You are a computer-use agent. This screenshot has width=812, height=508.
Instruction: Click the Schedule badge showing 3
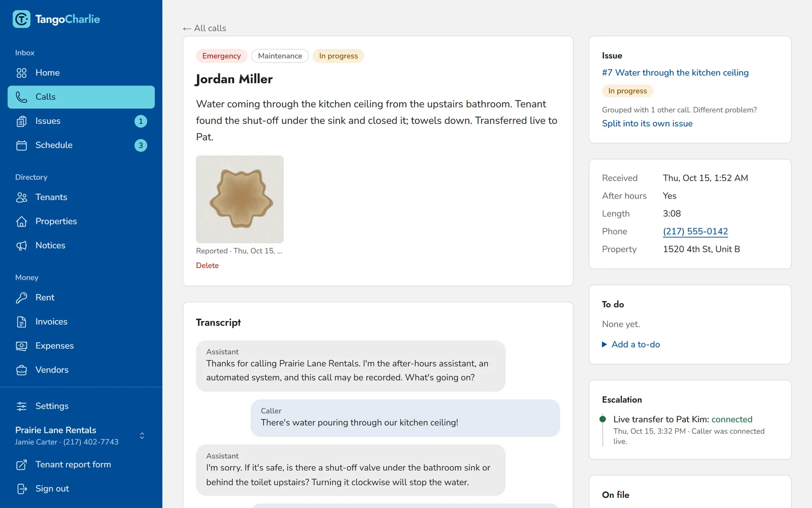click(x=141, y=145)
